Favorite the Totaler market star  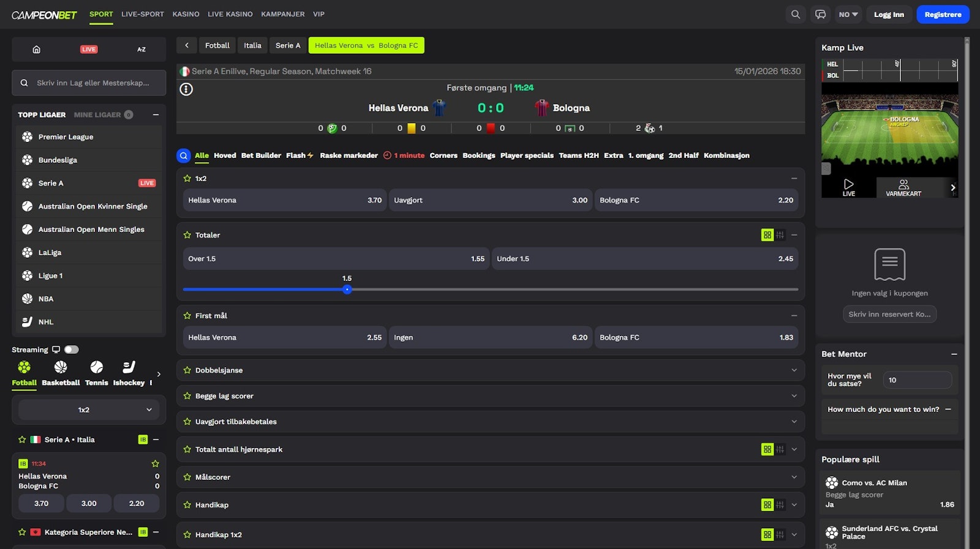pyautogui.click(x=187, y=234)
